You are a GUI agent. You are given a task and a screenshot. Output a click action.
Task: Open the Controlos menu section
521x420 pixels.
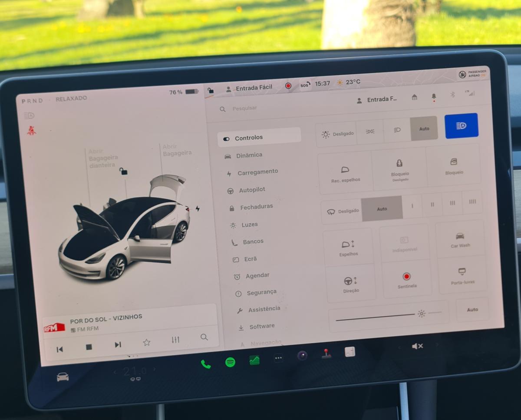[x=259, y=138]
